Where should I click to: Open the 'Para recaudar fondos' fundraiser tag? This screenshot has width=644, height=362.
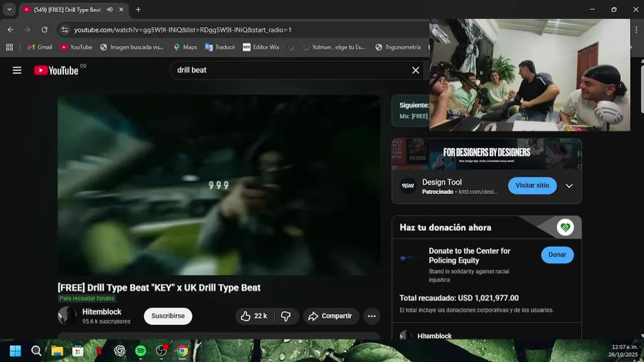point(87,298)
